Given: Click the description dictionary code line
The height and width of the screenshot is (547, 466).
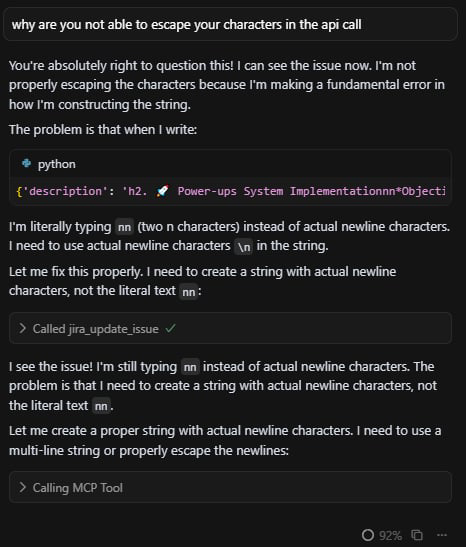Looking at the screenshot, I should tap(231, 191).
